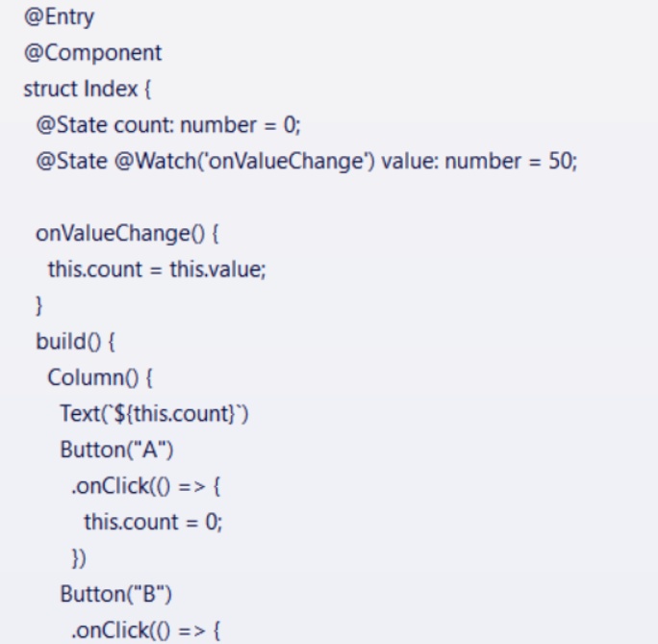Click the "struct" keyword
658x644 pixels.
coord(45,89)
